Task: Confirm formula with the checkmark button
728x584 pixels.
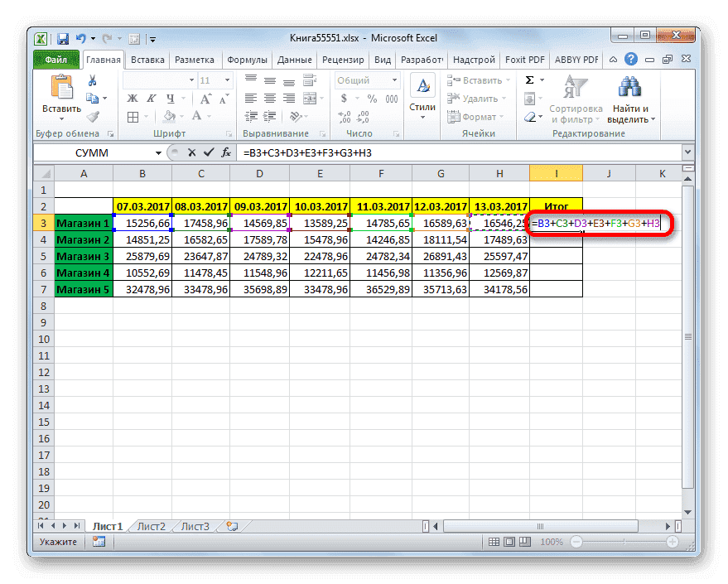Action: tap(210, 152)
